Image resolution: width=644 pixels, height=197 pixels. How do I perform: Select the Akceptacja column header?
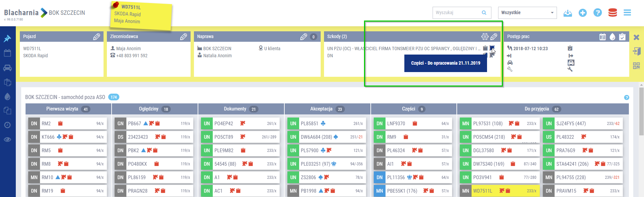[x=321, y=109]
